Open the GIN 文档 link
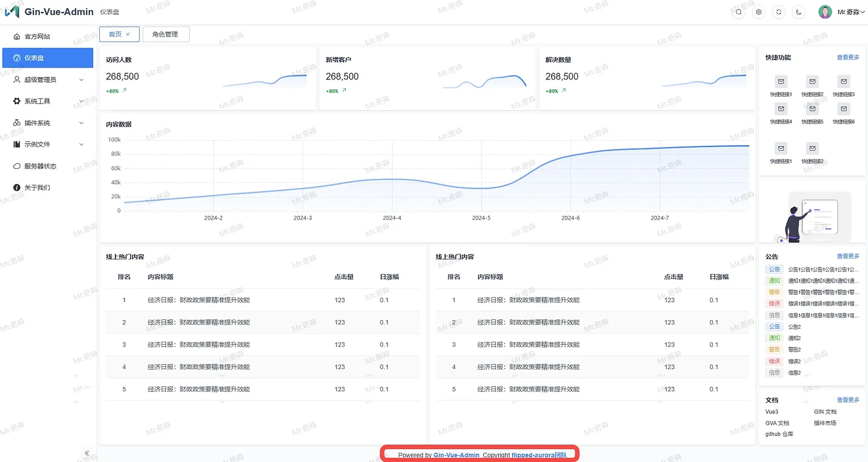The image size is (868, 462). 825,412
